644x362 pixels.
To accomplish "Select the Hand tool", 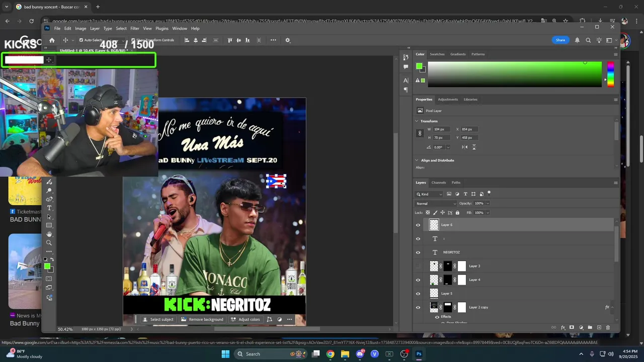I will tap(49, 234).
